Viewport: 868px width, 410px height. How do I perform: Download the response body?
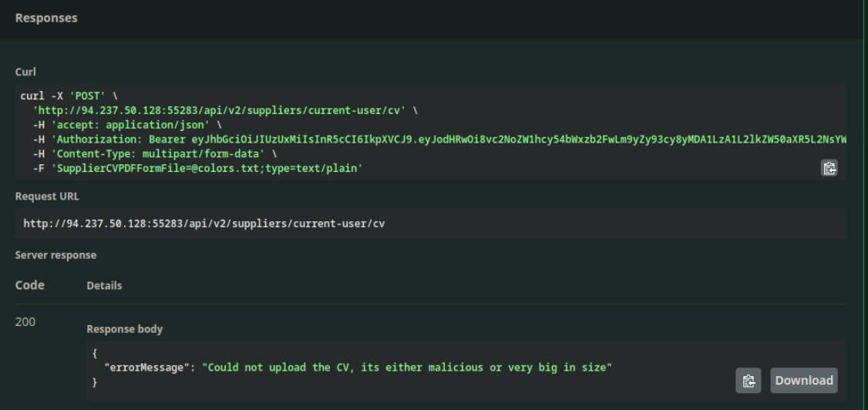pyautogui.click(x=803, y=380)
